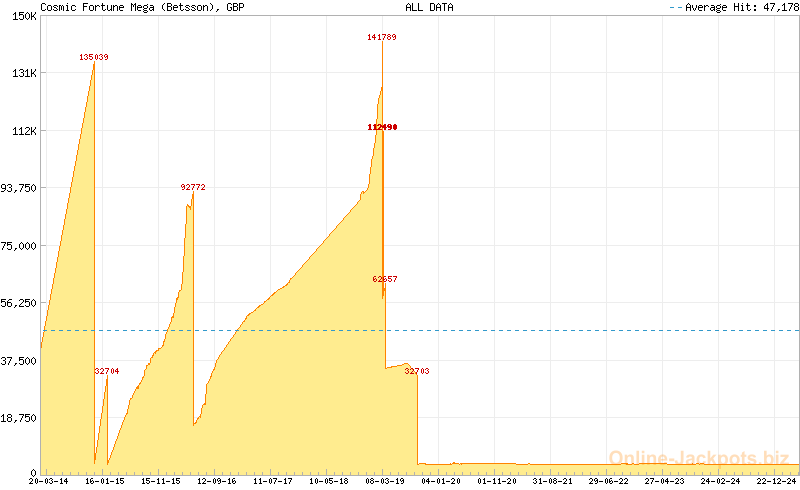
Task: Click the 04-01-20 x-axis date
Action: (441, 481)
